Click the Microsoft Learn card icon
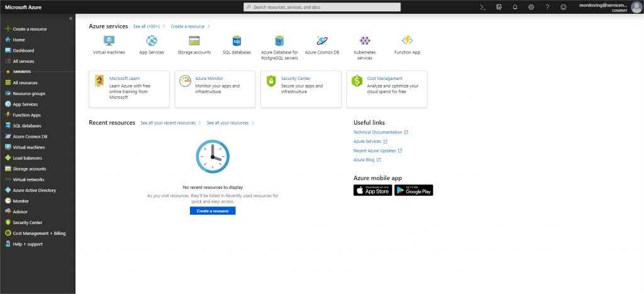The height and width of the screenshot is (294, 644). click(99, 81)
